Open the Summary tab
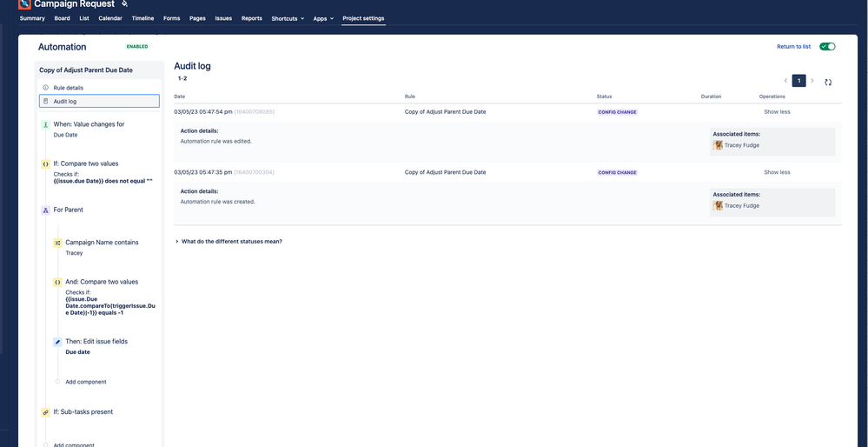Screen dimensions: 868x447 [x=32, y=18]
